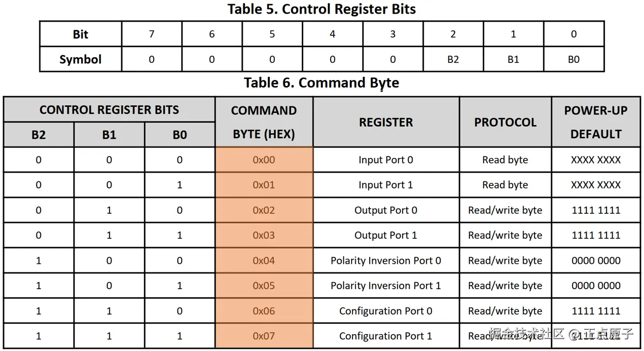Click the PROTOCOL column header
The image size is (644, 351).
pos(505,122)
